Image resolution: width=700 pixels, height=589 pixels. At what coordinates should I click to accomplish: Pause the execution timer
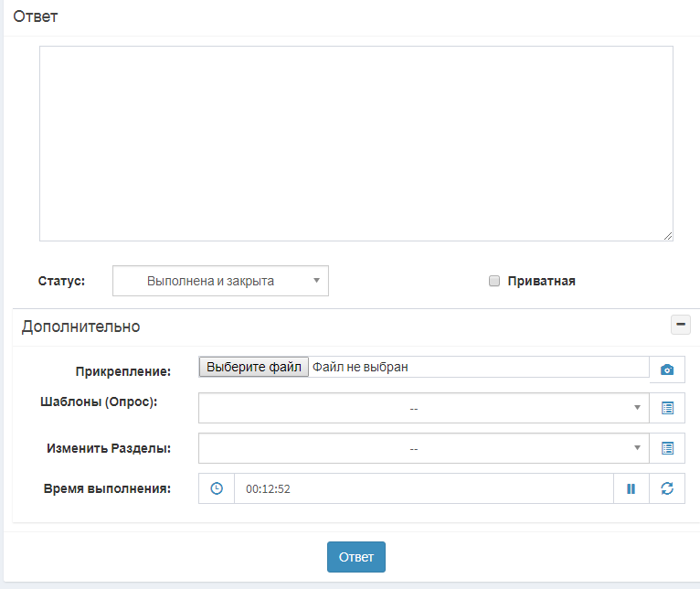point(631,488)
